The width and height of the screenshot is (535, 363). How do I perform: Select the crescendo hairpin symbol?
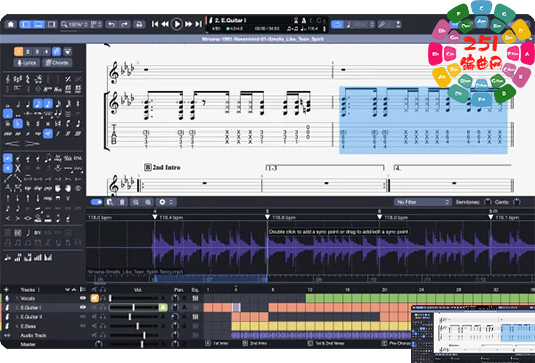[x=13, y=144]
